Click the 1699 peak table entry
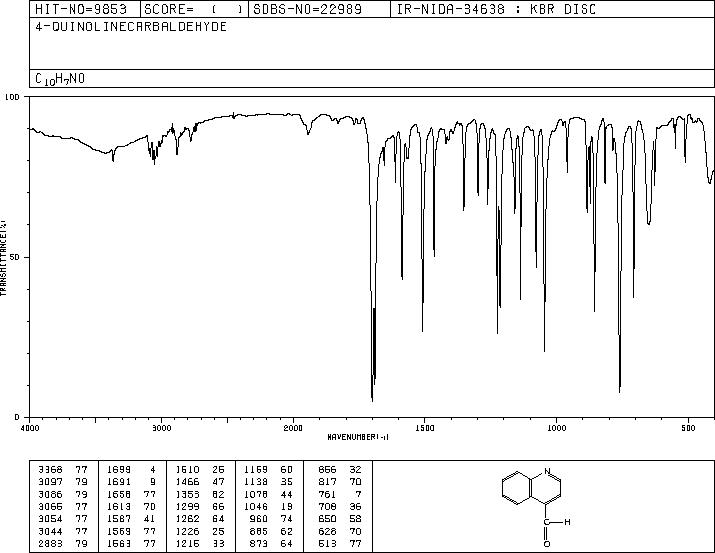The width and height of the screenshot is (715, 553). 131,470
